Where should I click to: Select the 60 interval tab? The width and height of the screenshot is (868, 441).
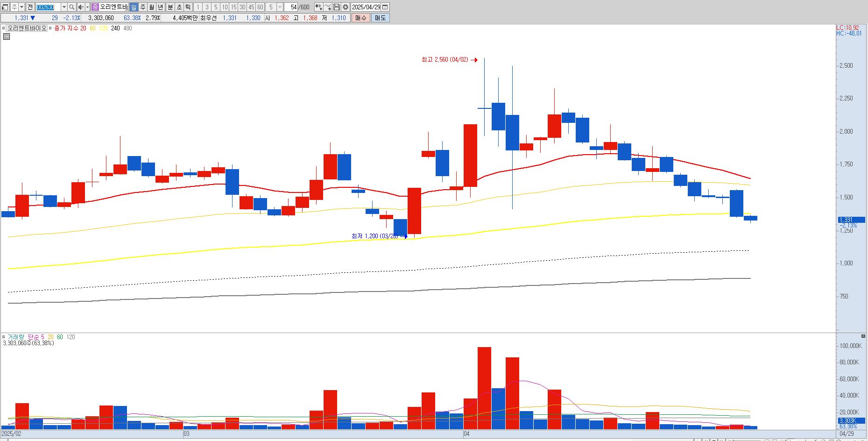(x=260, y=7)
